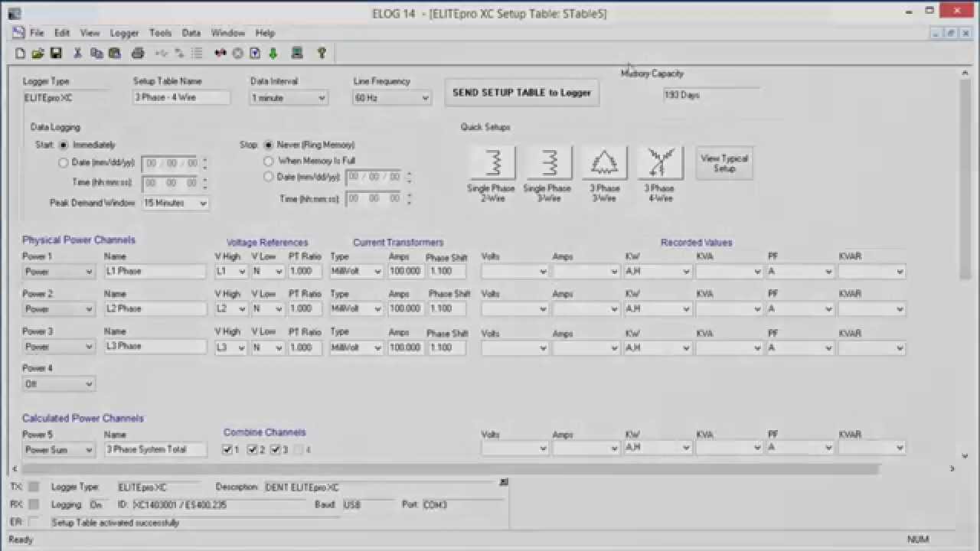
Task: Open the Window menu
Action: [x=227, y=33]
